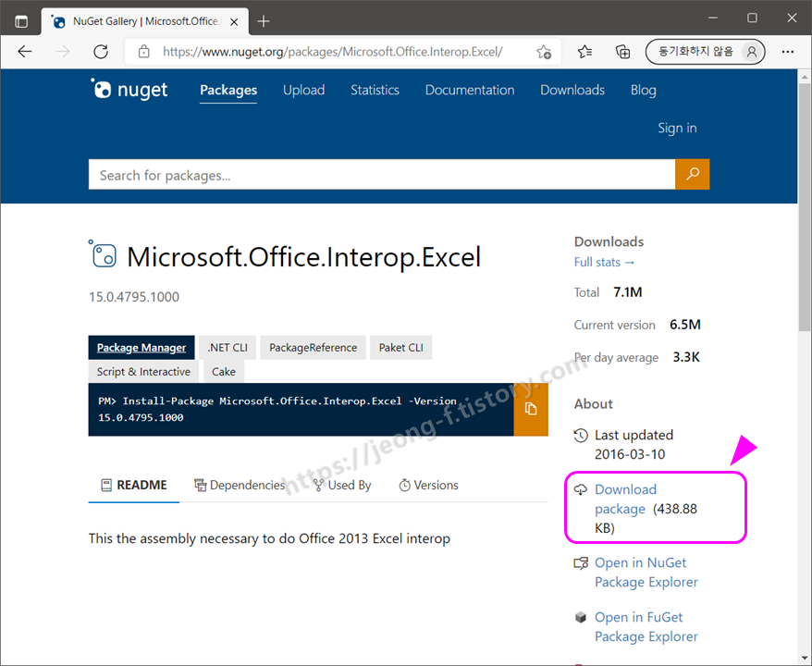Open the Collections icon

pyautogui.click(x=623, y=51)
